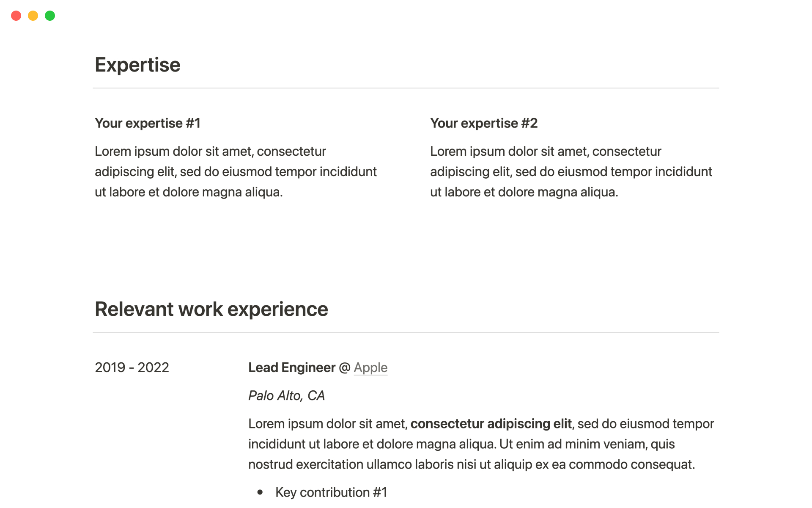Click the 'Lead Engineer' job title

coord(292,367)
